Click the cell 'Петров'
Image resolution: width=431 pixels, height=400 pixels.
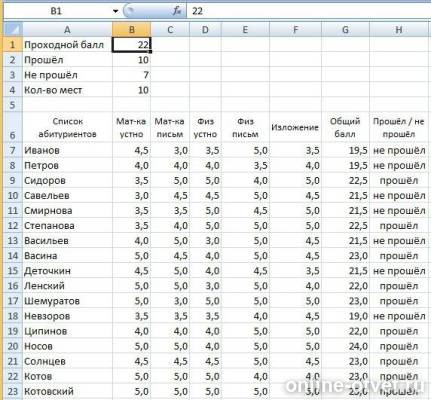(67, 165)
